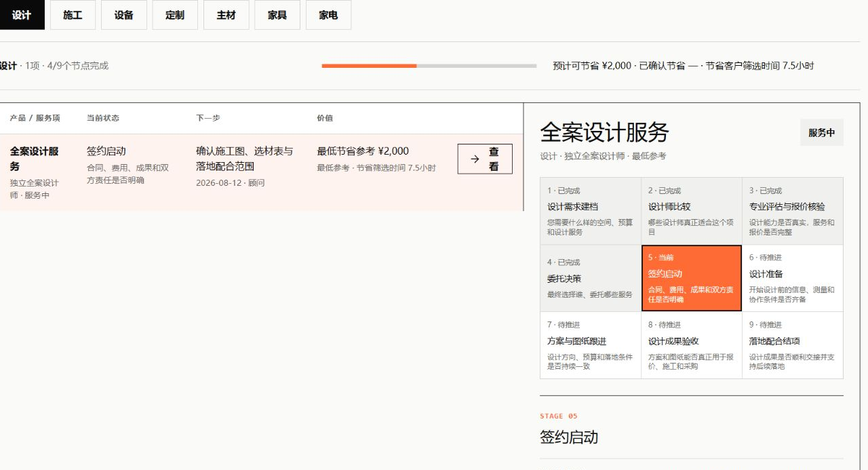Switch to the 设计 tab
The height and width of the screenshot is (470, 868).
coord(22,15)
